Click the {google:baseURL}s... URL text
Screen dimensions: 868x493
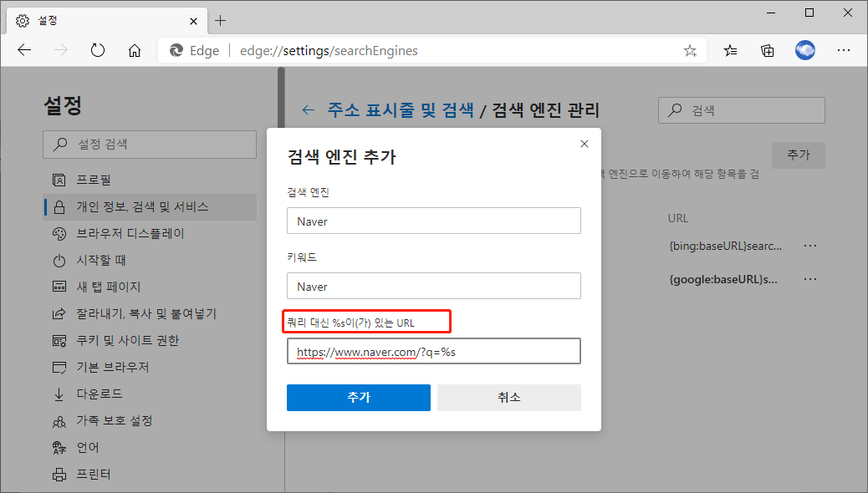(x=723, y=279)
